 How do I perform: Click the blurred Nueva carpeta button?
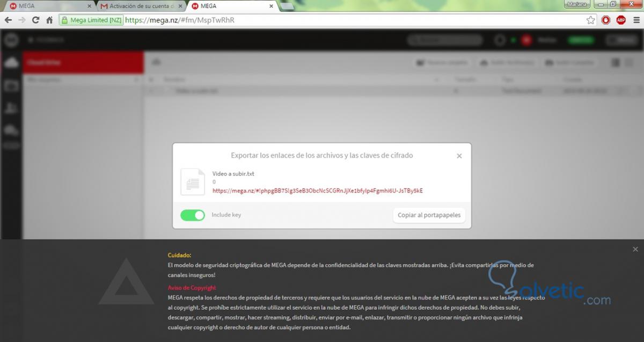[x=443, y=62]
